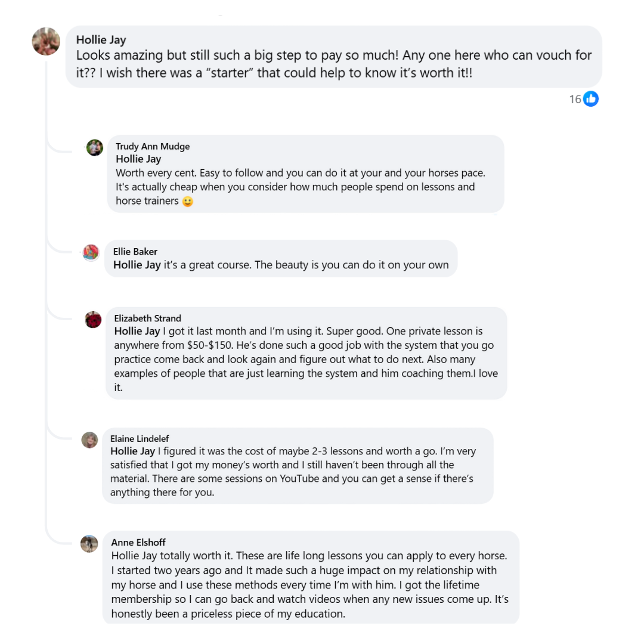Open the Hollie Jay author name link
Image resolution: width=644 pixels, height=644 pixels.
point(101,40)
